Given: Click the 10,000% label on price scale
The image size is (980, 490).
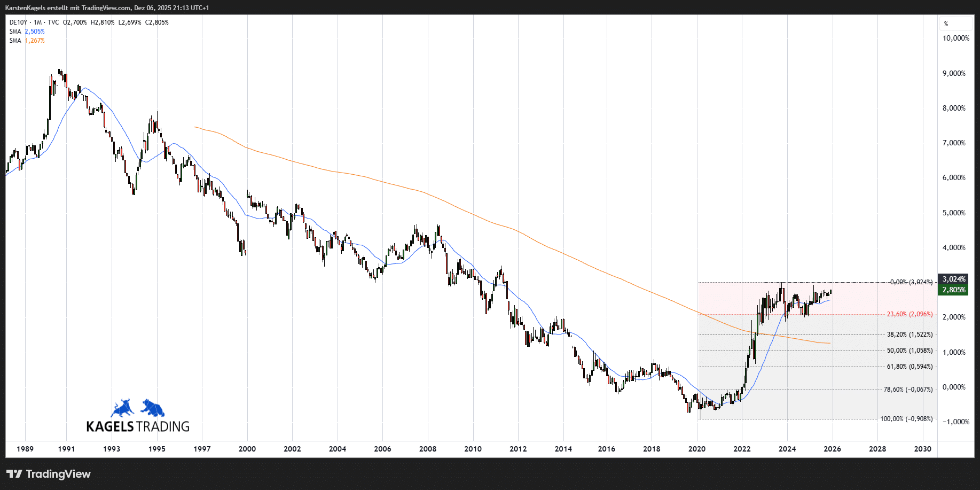Looking at the screenshot, I should 955,38.
